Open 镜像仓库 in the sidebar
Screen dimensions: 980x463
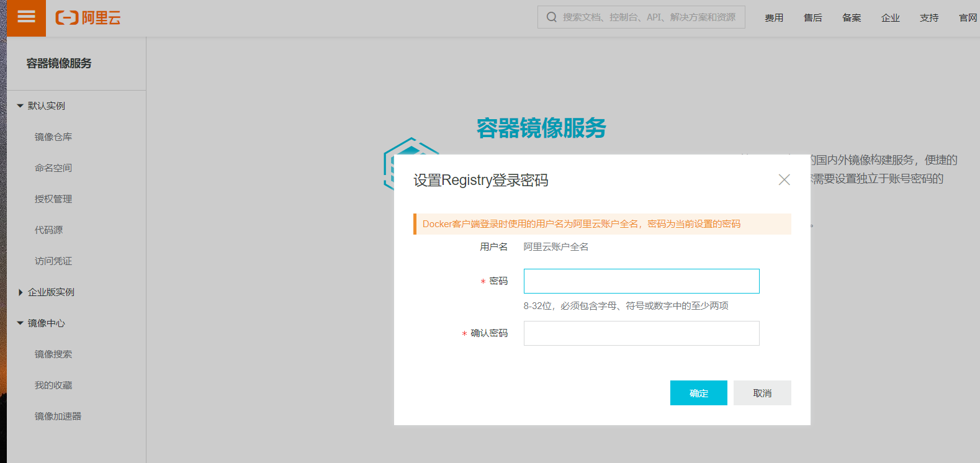[x=53, y=137]
